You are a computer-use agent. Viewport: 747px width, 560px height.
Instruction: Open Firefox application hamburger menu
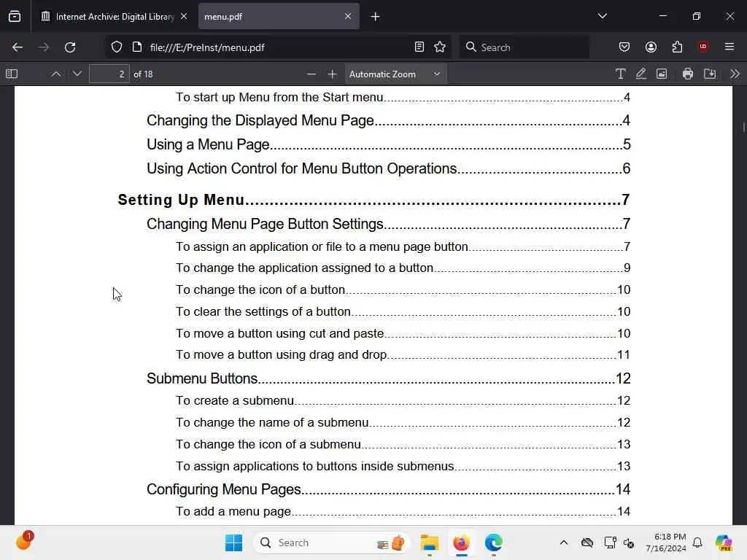click(729, 47)
